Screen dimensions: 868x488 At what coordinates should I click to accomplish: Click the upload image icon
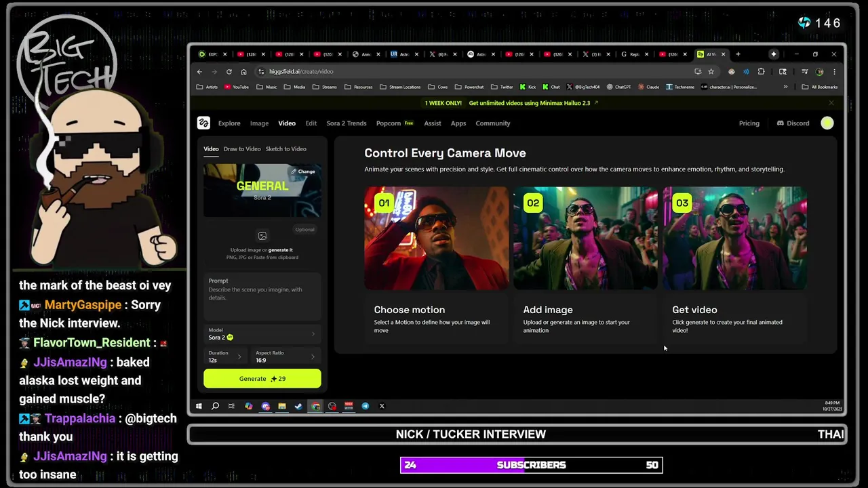click(x=262, y=236)
